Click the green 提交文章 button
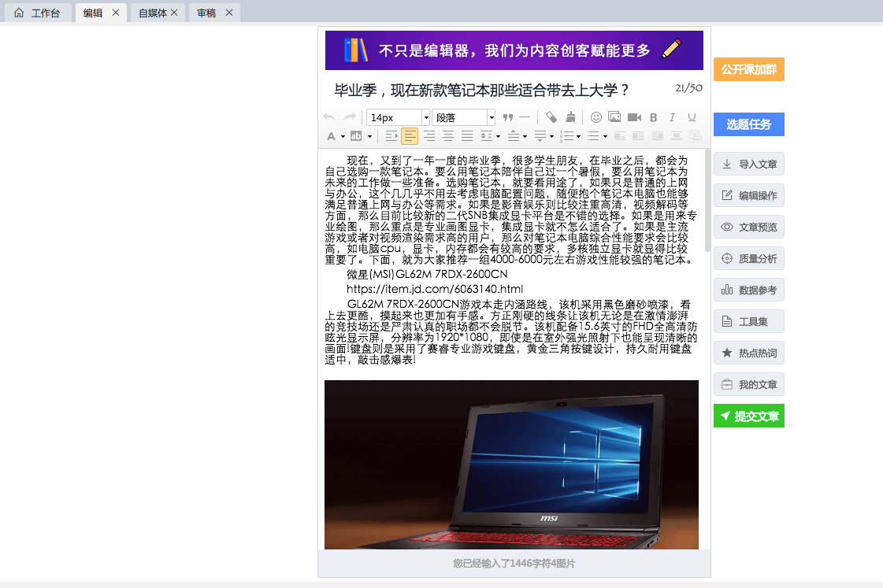The height and width of the screenshot is (588, 883). [748, 416]
